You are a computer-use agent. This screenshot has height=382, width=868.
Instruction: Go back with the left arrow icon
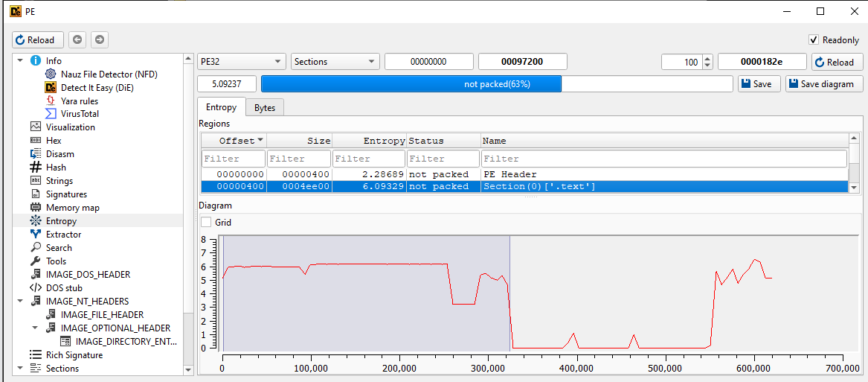point(77,40)
